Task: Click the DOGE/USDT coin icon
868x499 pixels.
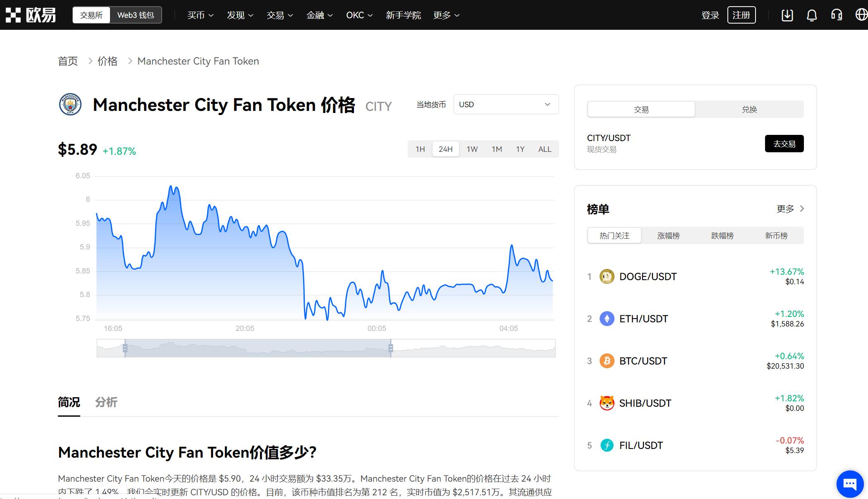Action: pyautogui.click(x=608, y=276)
